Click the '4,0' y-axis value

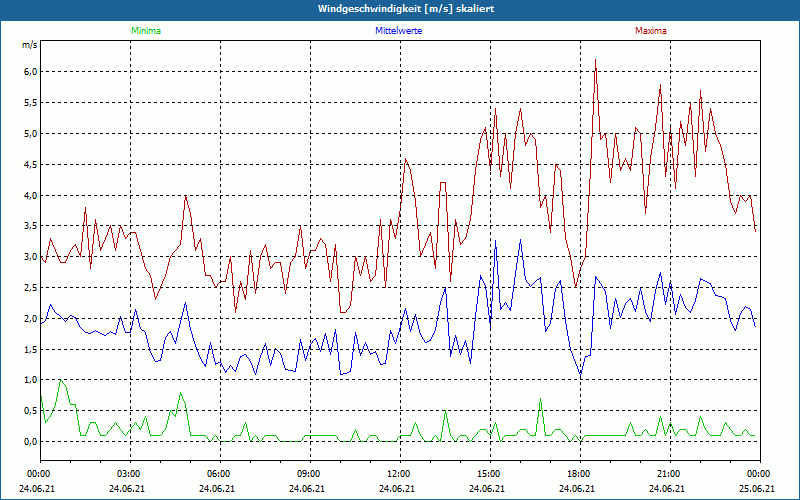pyautogui.click(x=31, y=195)
